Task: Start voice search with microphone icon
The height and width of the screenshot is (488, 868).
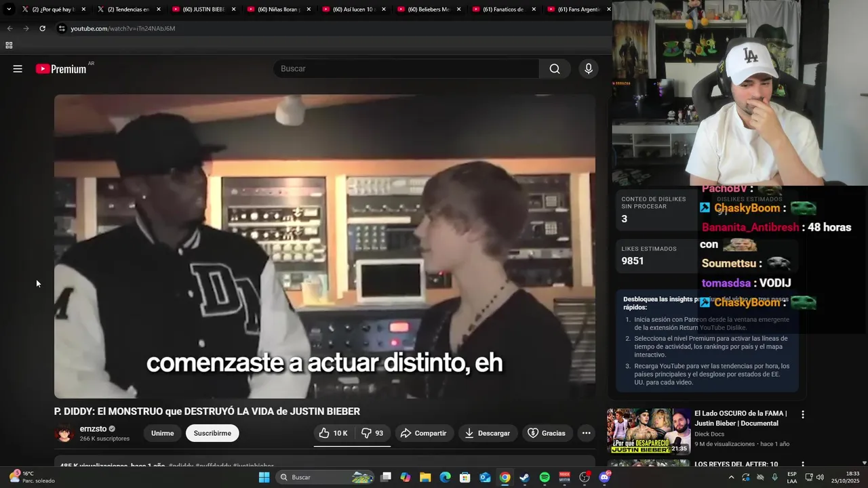Action: click(589, 68)
